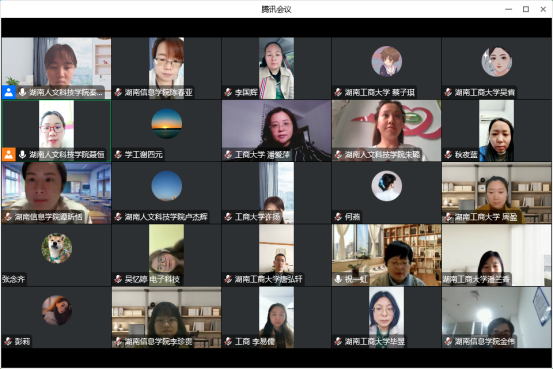The image size is (553, 369).
Task: Click the microphone icon beside 祝一虹
Action: (x=338, y=279)
